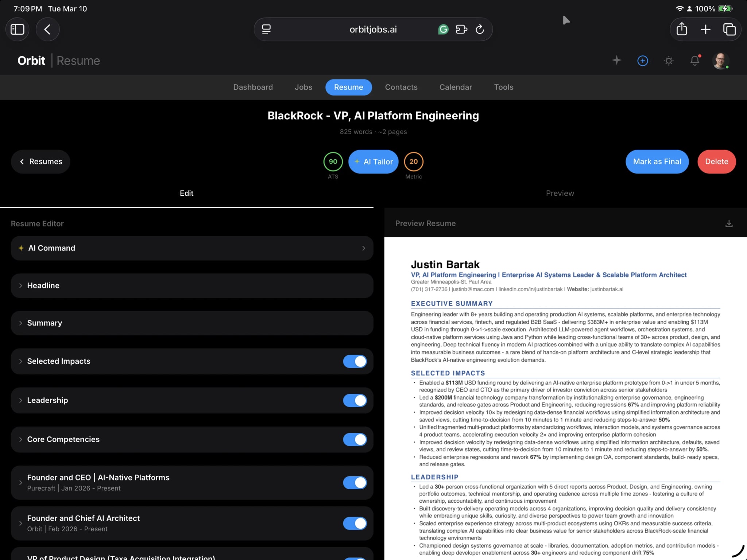Switch to the Contacts tab
This screenshot has width=747, height=560.
pos(401,87)
